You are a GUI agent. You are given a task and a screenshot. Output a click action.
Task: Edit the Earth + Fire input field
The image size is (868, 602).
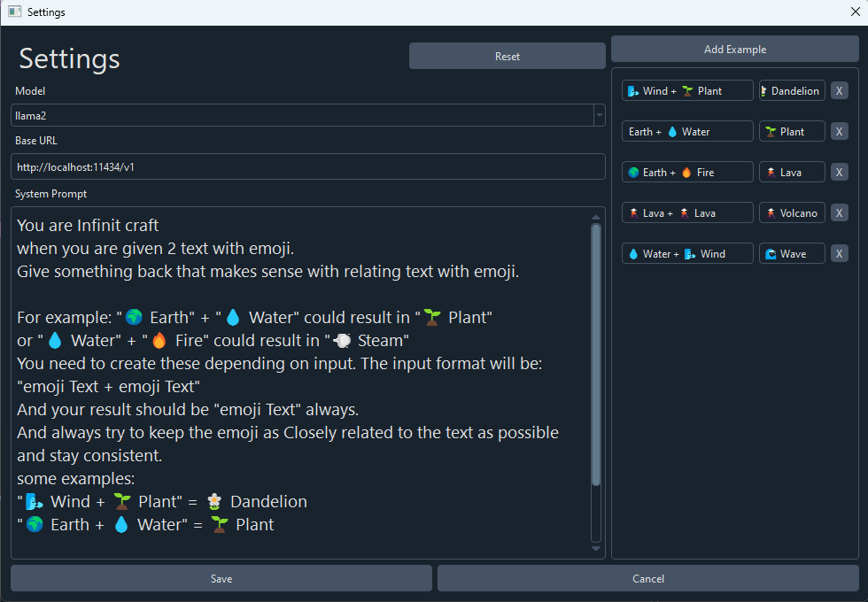pos(687,172)
